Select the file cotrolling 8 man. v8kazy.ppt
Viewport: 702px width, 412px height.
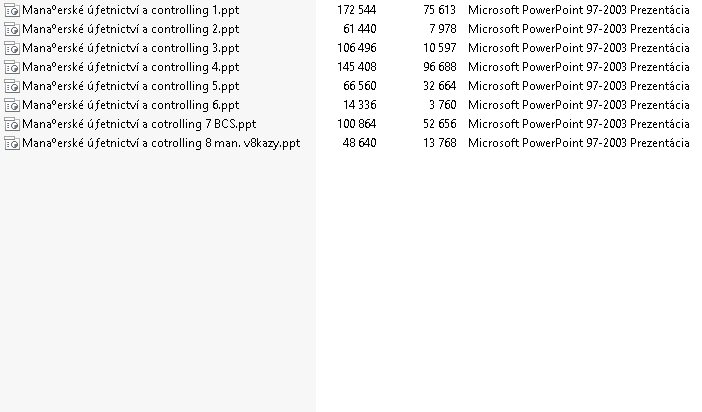point(161,143)
